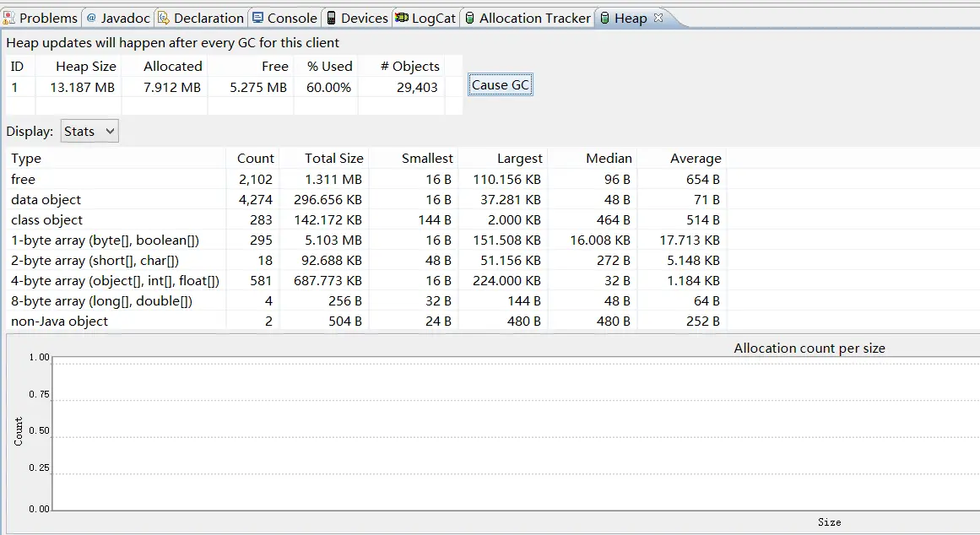Click the 1.311 MB total size cell
This screenshot has width=980, height=535.
[333, 180]
